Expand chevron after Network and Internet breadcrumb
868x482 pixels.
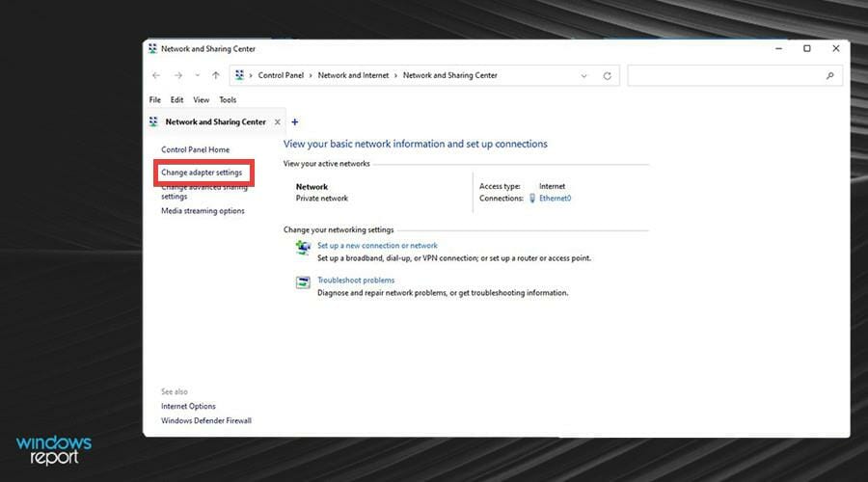tap(395, 75)
